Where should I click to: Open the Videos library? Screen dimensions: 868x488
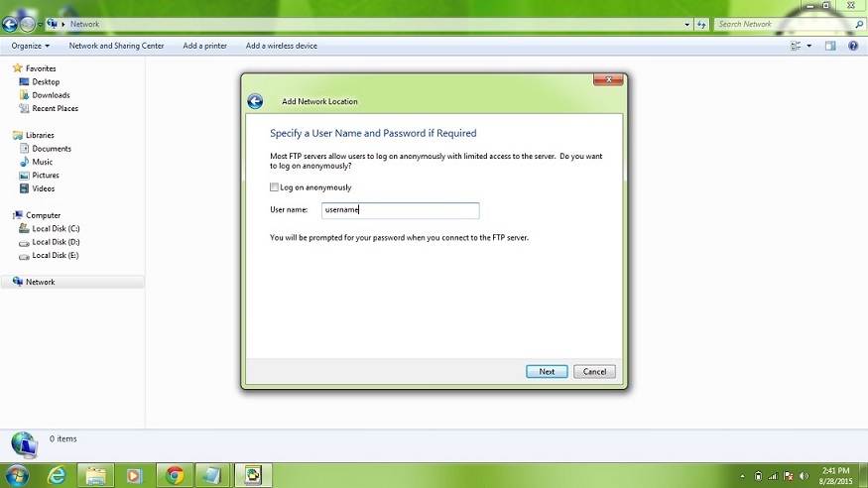pyautogui.click(x=44, y=188)
